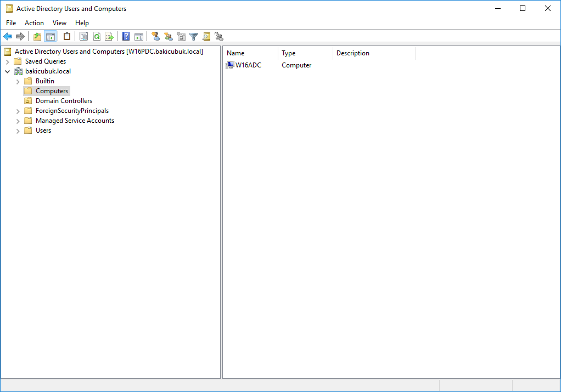The height and width of the screenshot is (392, 561).
Task: Minimize the Active Directory window
Action: pyautogui.click(x=498, y=8)
